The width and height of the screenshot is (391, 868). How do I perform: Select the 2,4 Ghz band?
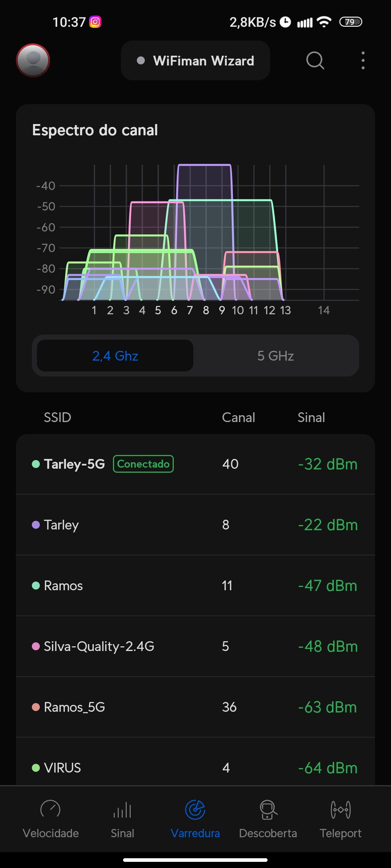[115, 356]
